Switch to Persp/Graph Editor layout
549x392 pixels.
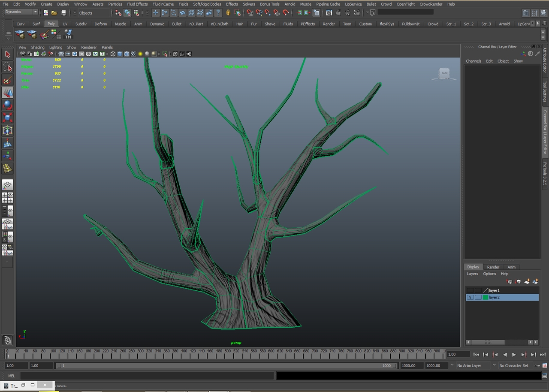(7, 223)
